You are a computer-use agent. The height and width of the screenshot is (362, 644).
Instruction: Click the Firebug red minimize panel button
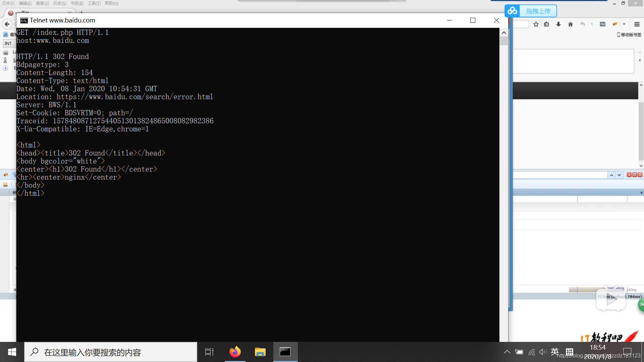[x=629, y=175]
